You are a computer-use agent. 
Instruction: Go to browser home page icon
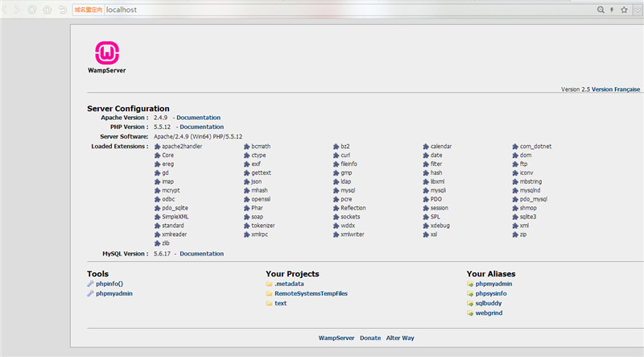point(47,10)
